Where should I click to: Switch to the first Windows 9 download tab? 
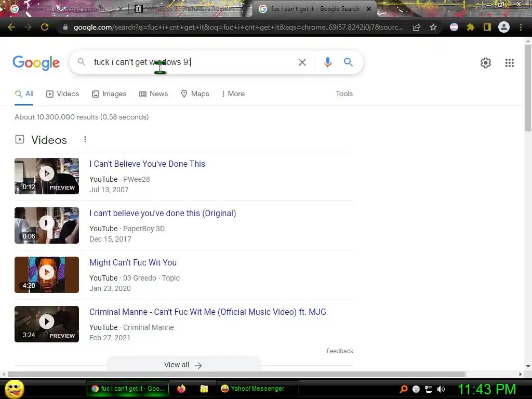click(66, 9)
